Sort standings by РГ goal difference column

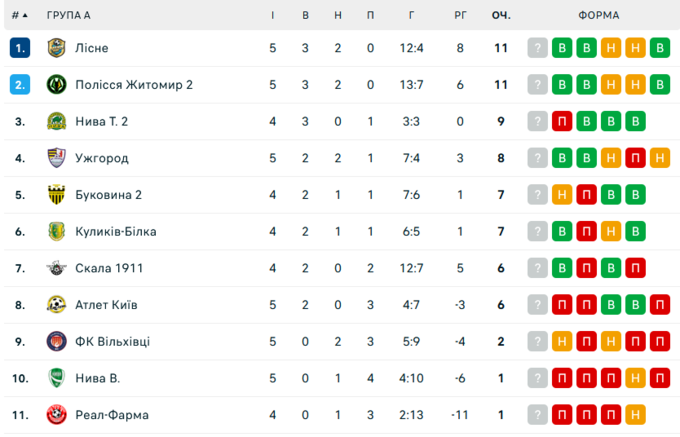(460, 15)
